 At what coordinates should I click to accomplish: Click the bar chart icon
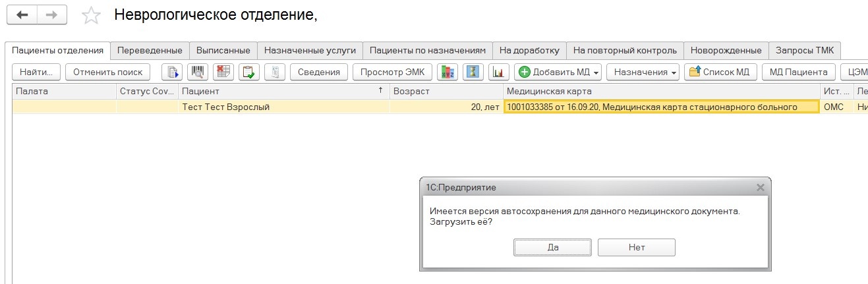[498, 72]
